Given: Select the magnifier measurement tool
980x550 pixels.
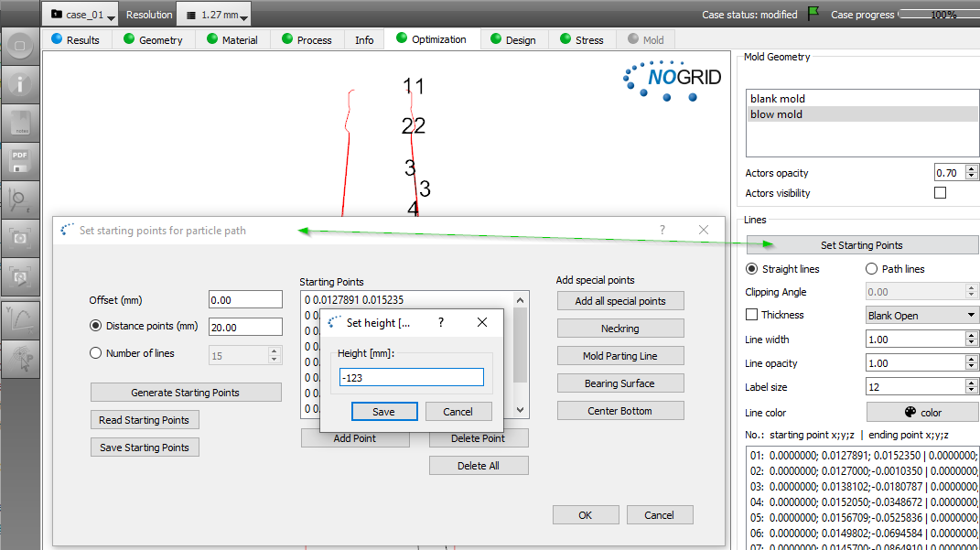Looking at the screenshot, I should [20, 200].
